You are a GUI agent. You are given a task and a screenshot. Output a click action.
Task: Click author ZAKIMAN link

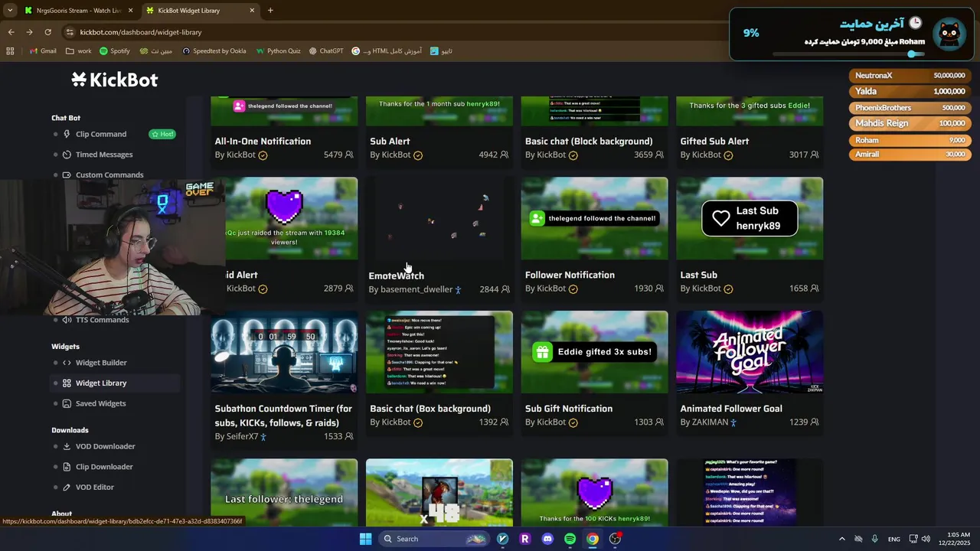710,422
